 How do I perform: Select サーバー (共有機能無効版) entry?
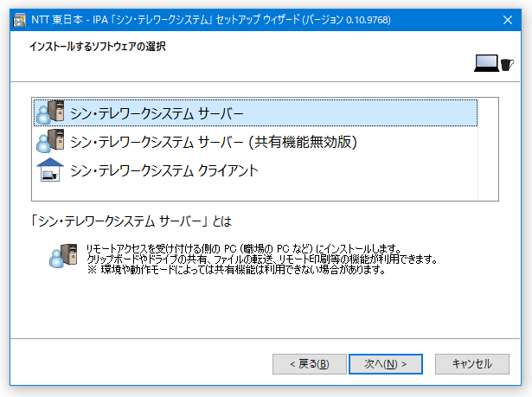click(255, 142)
